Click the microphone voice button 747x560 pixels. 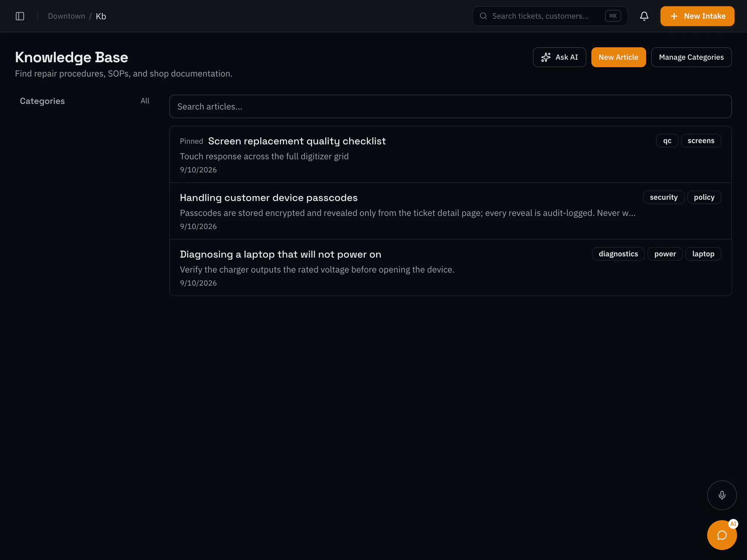[722, 495]
